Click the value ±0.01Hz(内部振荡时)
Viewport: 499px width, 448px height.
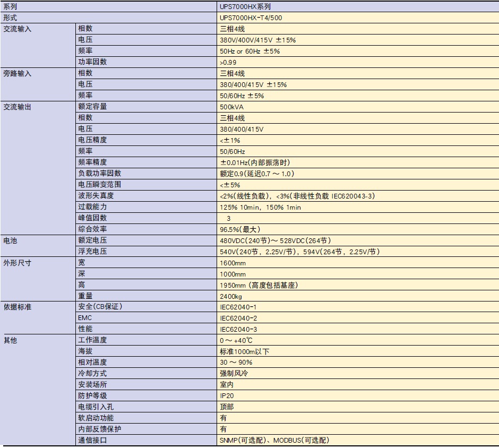[x=255, y=162]
